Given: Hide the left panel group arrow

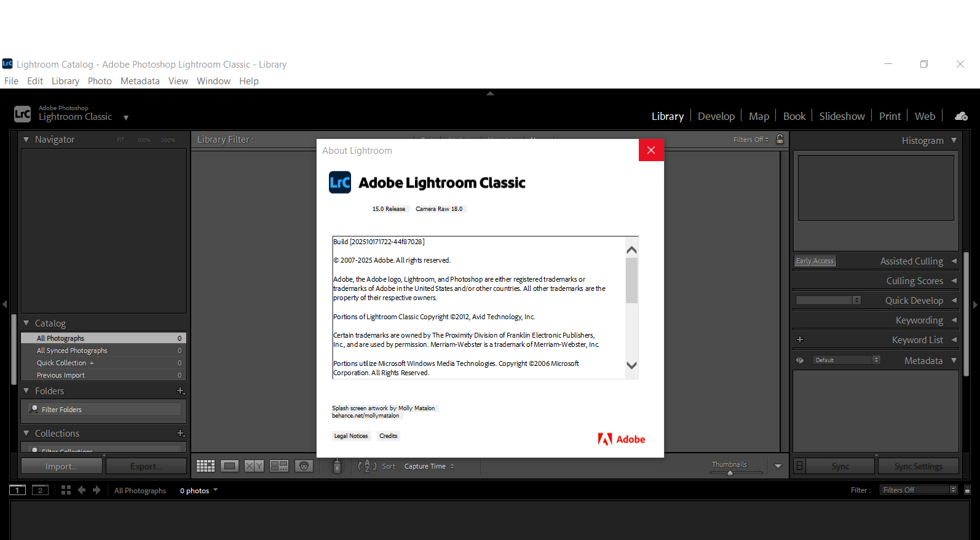Looking at the screenshot, I should 4,304.
